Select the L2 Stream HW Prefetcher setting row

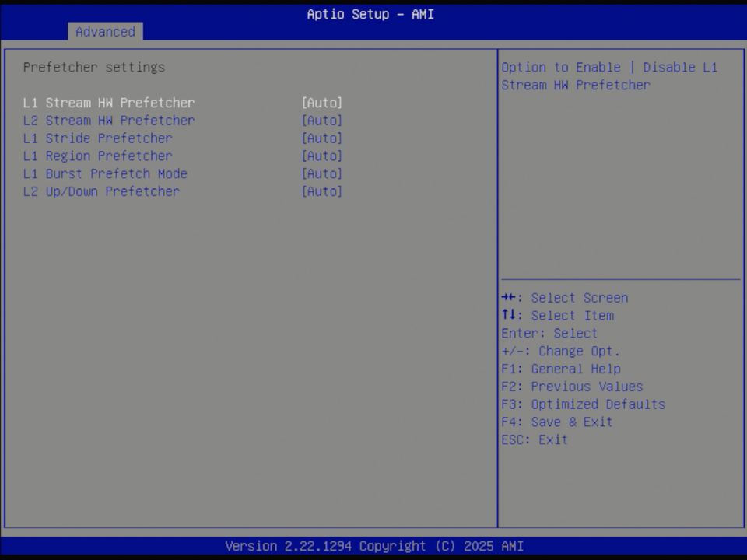click(109, 121)
